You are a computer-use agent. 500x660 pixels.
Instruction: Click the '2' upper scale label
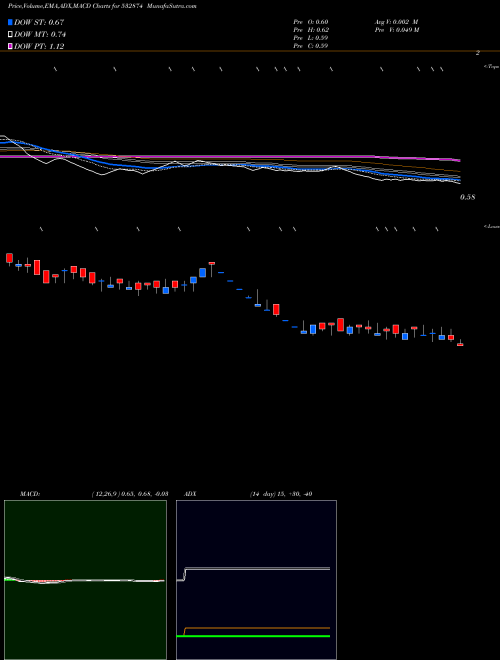[478, 53]
